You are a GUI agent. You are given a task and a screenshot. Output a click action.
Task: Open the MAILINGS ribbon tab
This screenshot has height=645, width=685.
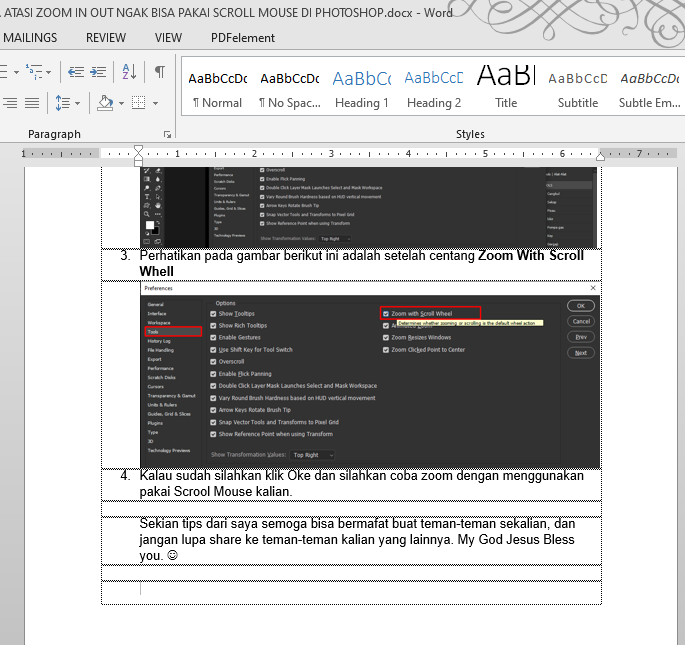click(30, 38)
